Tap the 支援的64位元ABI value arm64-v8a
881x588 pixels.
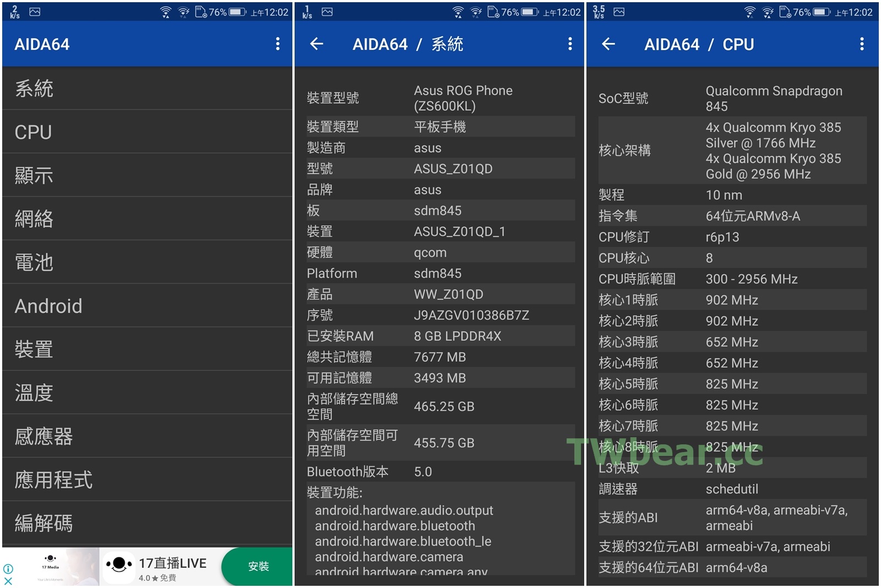(736, 567)
